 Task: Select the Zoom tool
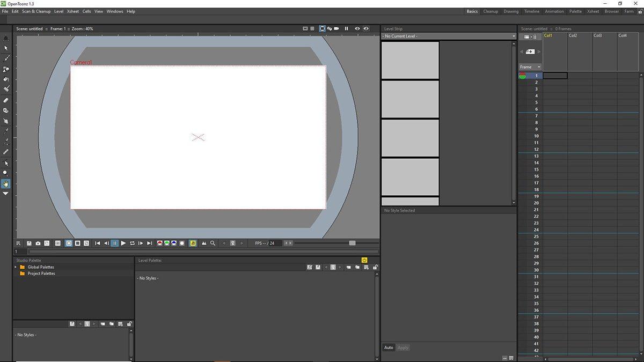(6, 172)
